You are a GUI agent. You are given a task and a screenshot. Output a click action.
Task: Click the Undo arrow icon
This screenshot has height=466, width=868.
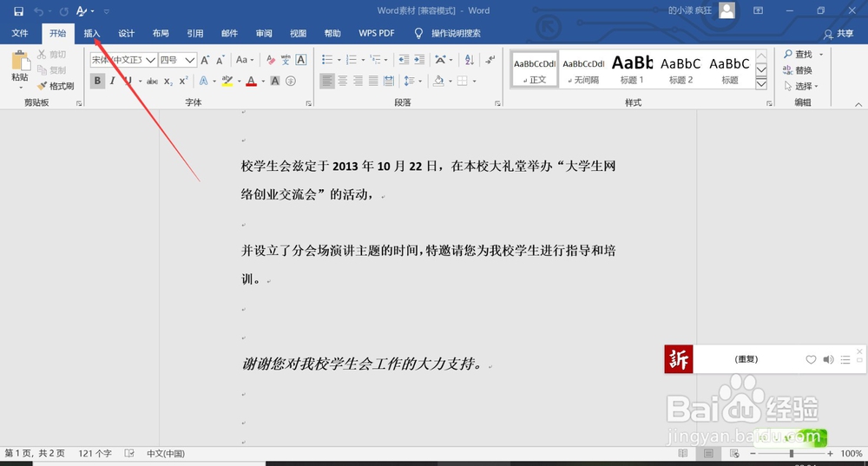[38, 11]
